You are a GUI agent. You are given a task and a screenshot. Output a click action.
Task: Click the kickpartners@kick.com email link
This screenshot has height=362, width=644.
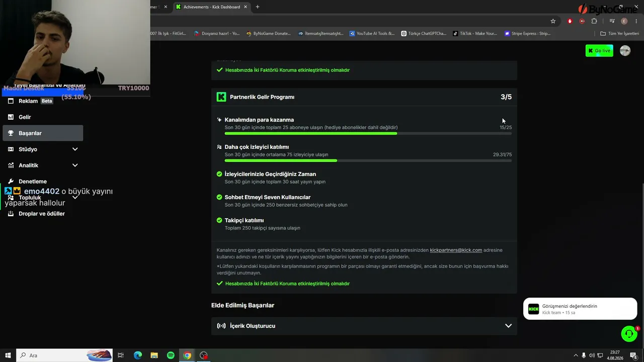(x=456, y=250)
